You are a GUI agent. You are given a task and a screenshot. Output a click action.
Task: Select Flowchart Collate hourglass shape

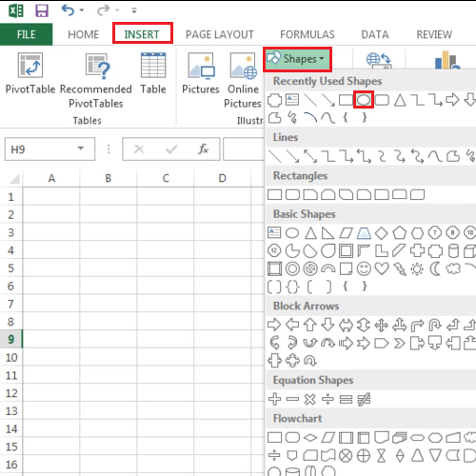(382, 456)
